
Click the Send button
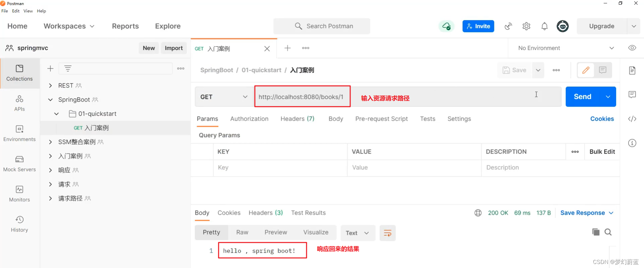583,97
